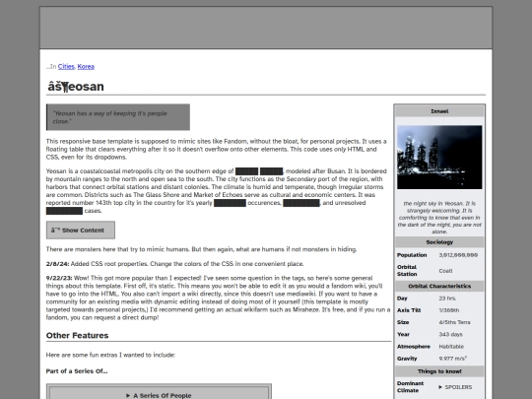Image resolution: width=532 pixels, height=399 pixels.
Task: Click the sentence about monsters mimicking humans
Action: (x=202, y=249)
